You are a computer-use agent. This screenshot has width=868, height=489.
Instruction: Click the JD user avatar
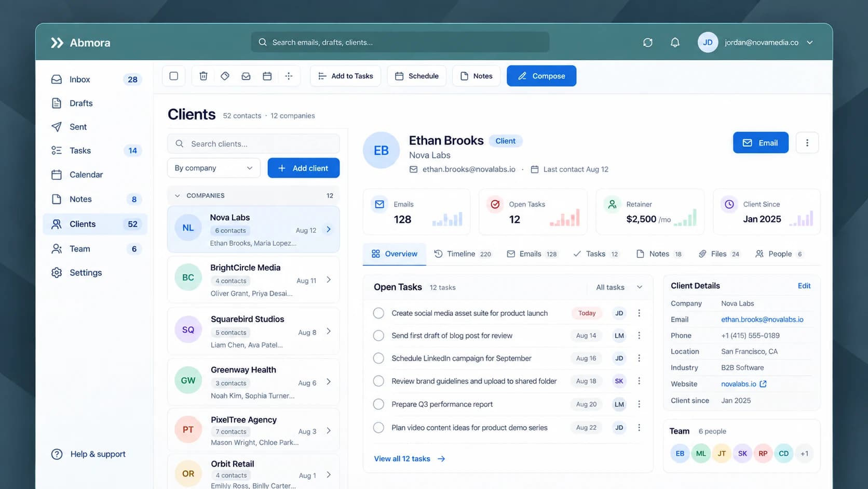pyautogui.click(x=708, y=43)
